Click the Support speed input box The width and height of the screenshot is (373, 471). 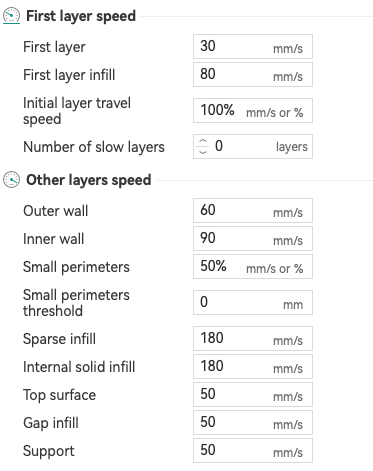coord(253,450)
